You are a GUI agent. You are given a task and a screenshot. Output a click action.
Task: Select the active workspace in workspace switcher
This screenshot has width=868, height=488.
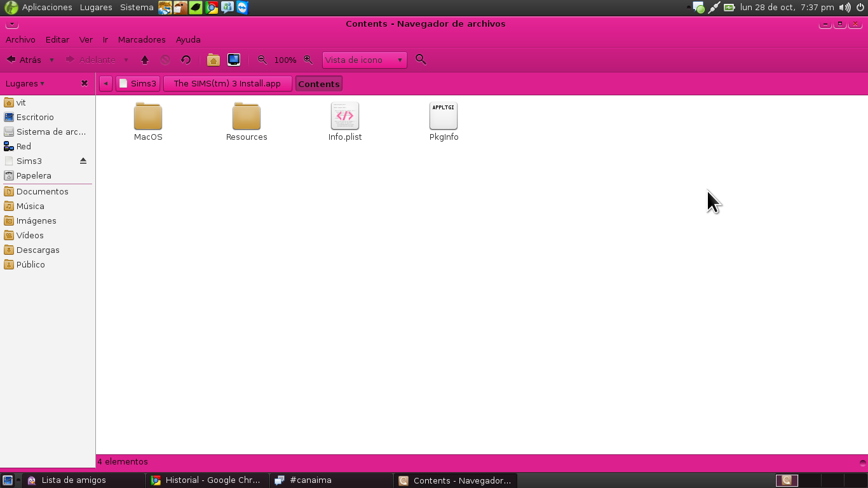(787, 480)
